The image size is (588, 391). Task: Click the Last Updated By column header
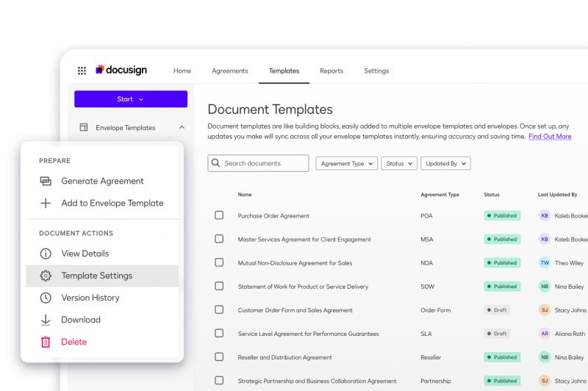click(x=557, y=195)
